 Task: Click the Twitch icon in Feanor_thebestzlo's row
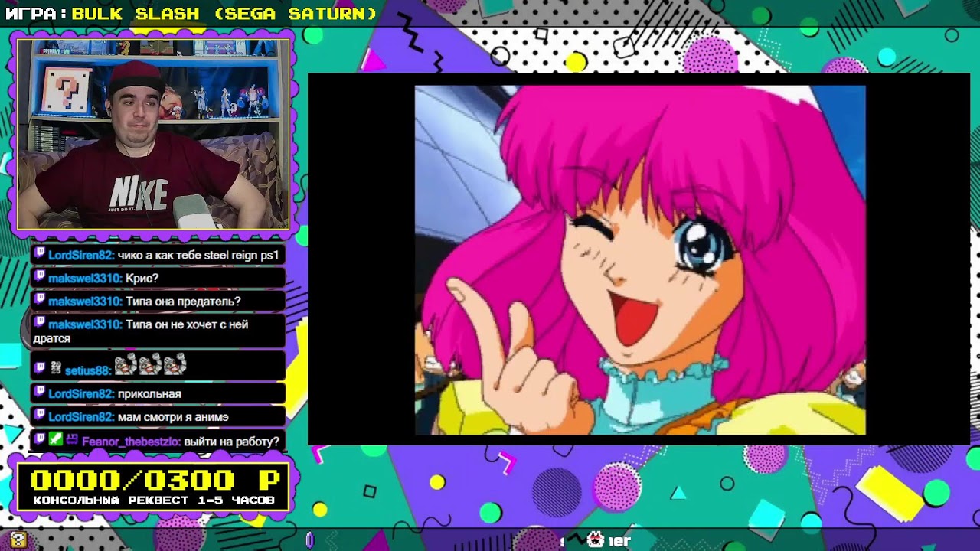pos(40,440)
